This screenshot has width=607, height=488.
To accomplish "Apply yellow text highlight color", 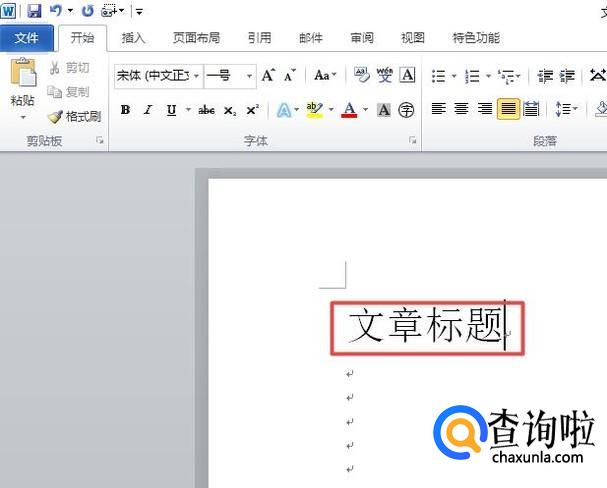I will [x=314, y=110].
